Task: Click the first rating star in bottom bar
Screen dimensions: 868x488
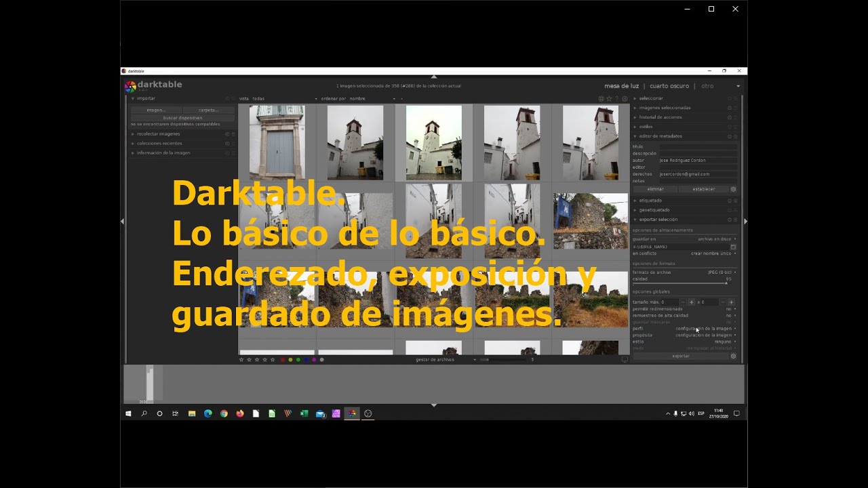Action: click(241, 360)
